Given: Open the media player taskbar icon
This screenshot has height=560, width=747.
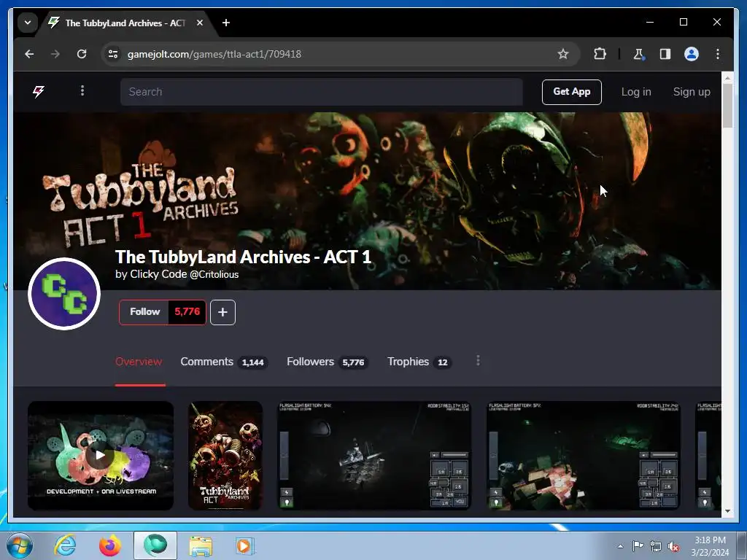Looking at the screenshot, I should (245, 545).
